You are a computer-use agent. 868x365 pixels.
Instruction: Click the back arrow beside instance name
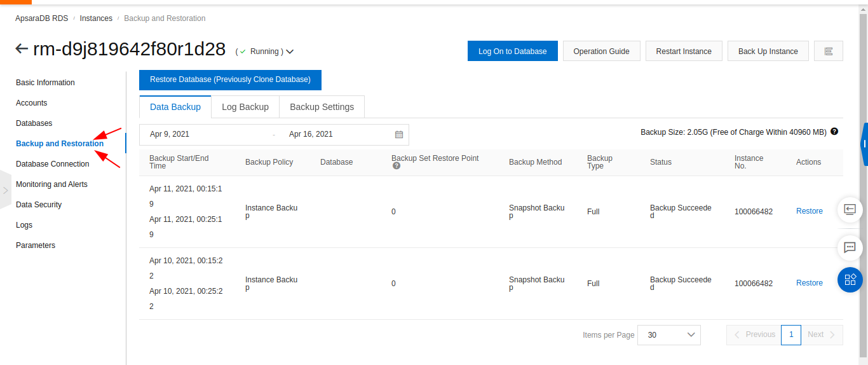coord(22,49)
